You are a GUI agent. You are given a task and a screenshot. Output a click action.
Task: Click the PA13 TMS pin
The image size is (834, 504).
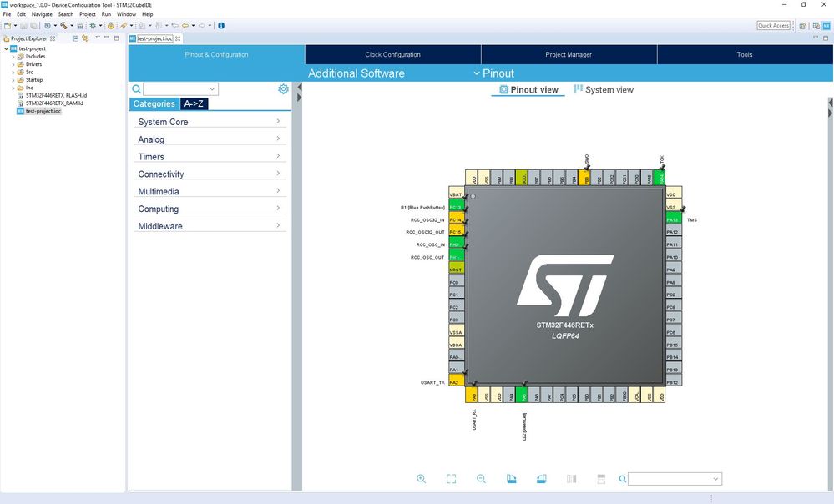(x=674, y=219)
